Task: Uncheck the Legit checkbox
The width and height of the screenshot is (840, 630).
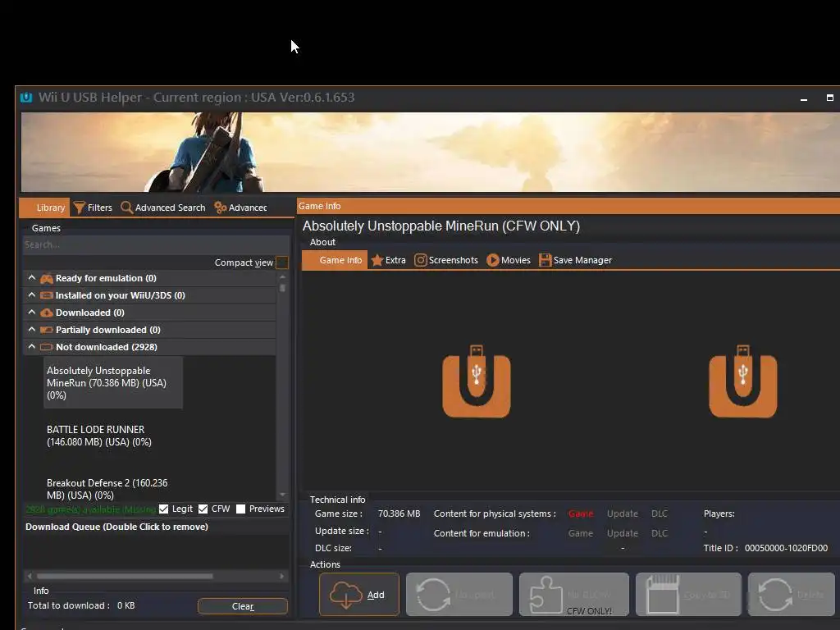Action: [164, 509]
